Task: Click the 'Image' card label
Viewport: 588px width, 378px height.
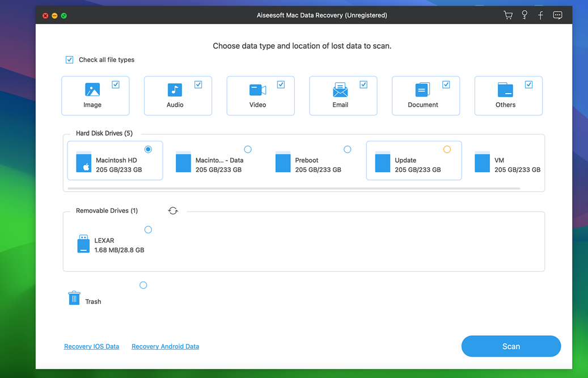Action: pos(92,105)
